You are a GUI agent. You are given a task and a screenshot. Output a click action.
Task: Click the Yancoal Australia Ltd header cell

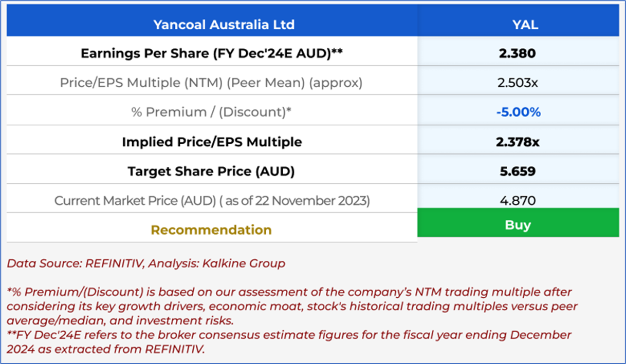pos(224,25)
